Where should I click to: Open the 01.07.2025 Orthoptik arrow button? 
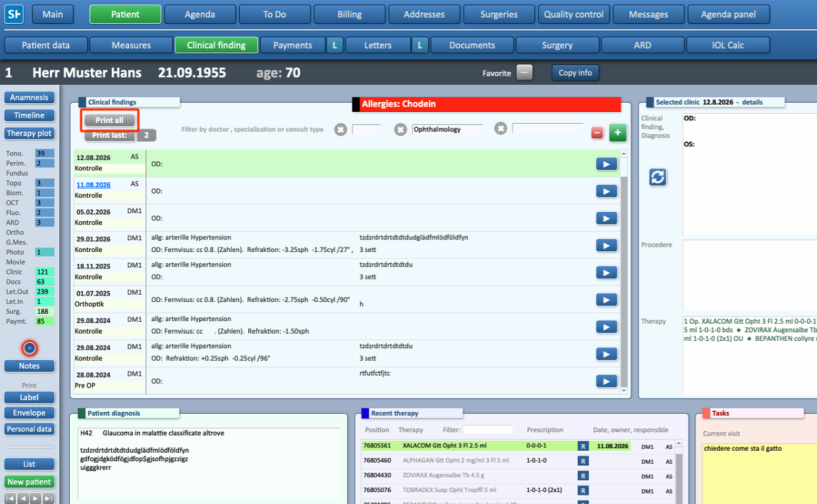click(x=606, y=299)
